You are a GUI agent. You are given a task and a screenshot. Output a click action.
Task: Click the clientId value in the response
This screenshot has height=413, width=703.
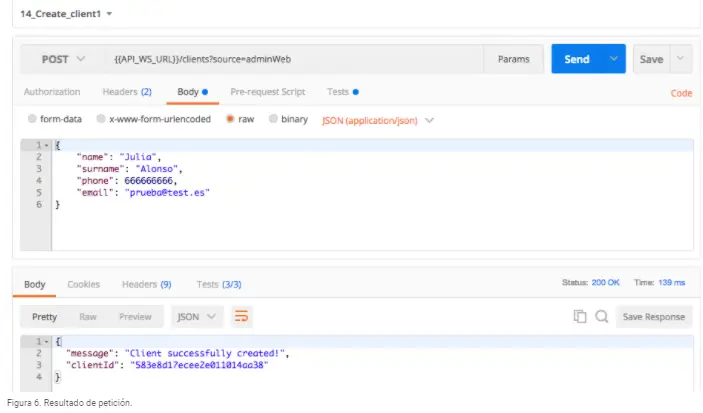click(x=199, y=365)
